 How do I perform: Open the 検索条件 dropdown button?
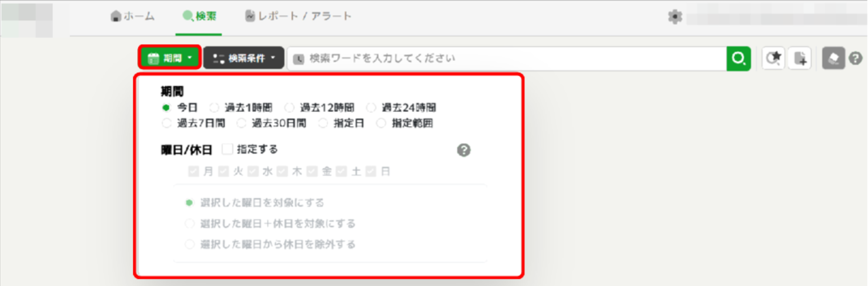pyautogui.click(x=244, y=58)
